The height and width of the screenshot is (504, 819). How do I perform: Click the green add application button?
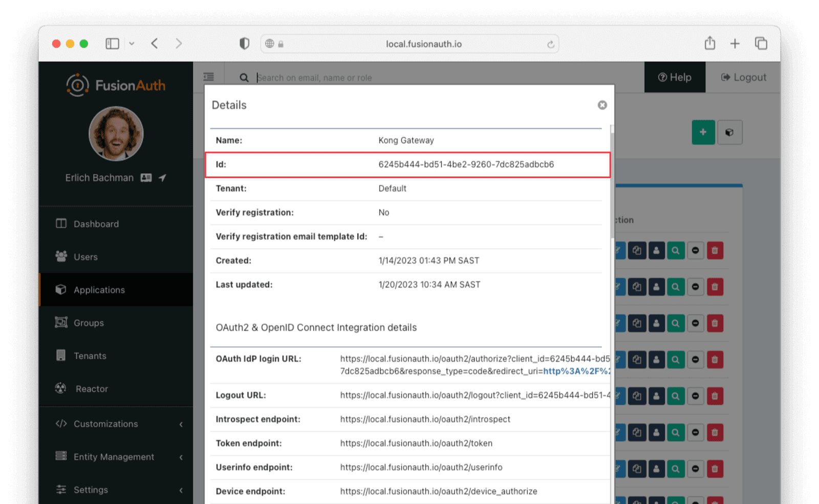pyautogui.click(x=703, y=133)
